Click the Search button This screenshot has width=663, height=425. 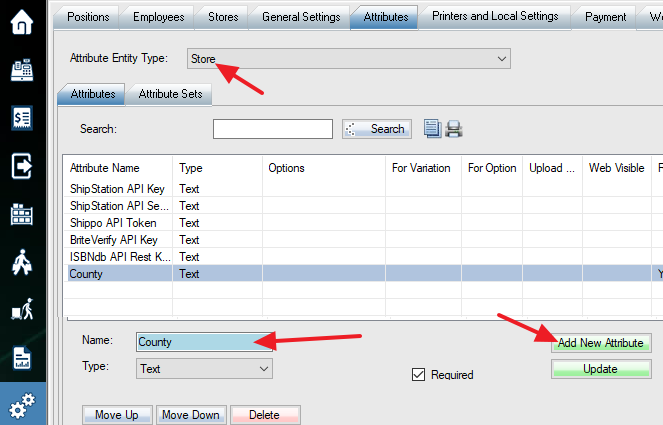377,129
